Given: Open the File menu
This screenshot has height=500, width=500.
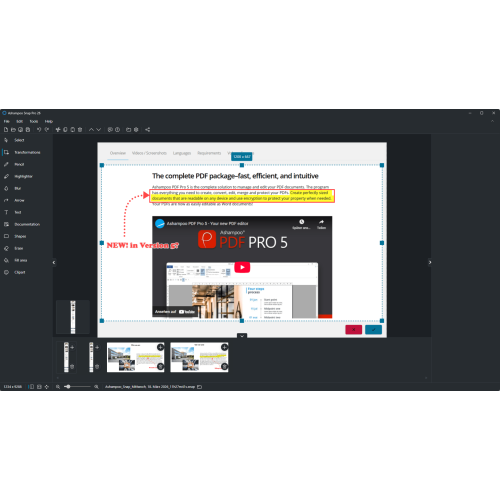Looking at the screenshot, I should pyautogui.click(x=7, y=121).
